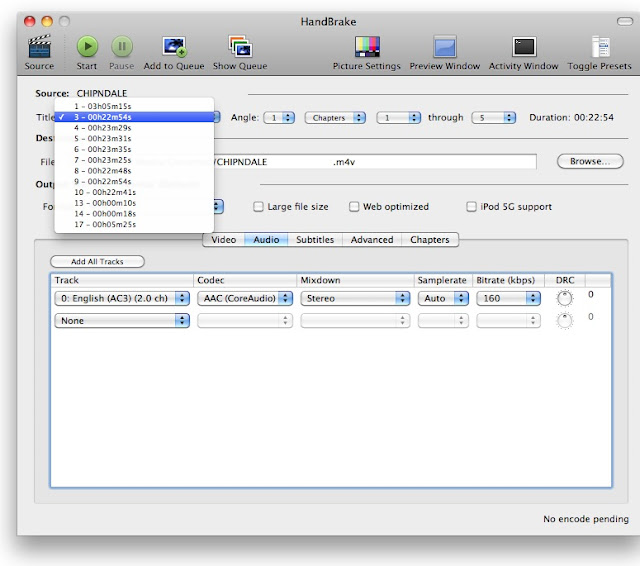
Task: Click the Duration: 00:22:54 text
Action: tap(571, 118)
